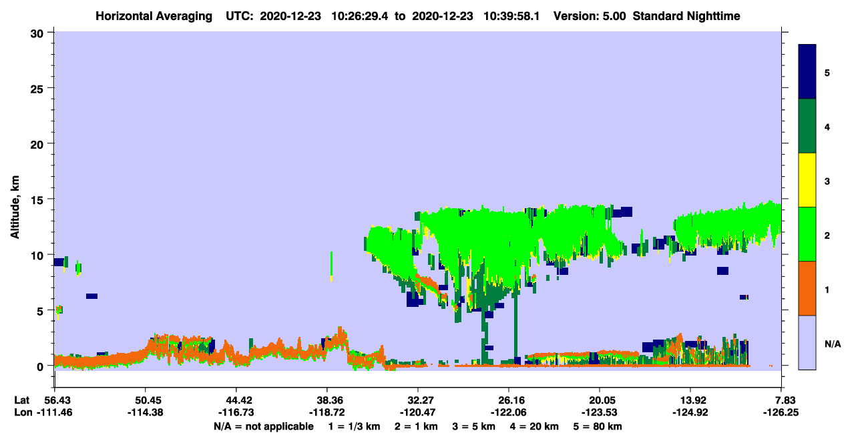Click the longitude value -122.06
This screenshot has height=445, width=868.
(x=509, y=412)
